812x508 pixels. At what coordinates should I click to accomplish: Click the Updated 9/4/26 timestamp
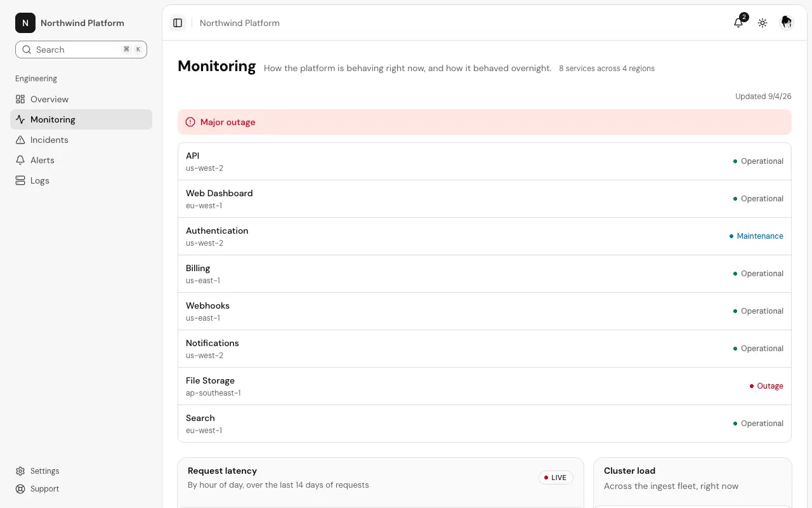click(763, 97)
